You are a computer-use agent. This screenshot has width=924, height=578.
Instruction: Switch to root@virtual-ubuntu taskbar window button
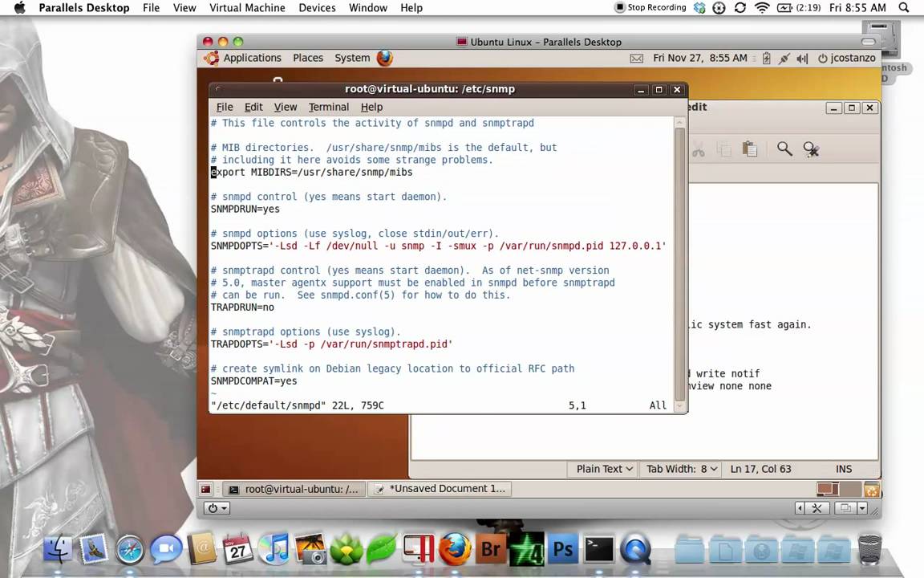[x=294, y=489]
